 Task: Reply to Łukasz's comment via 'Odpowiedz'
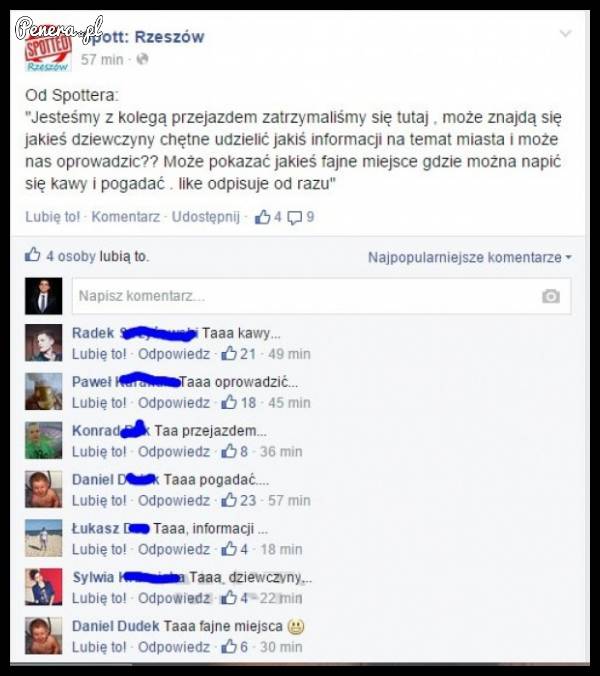click(174, 550)
